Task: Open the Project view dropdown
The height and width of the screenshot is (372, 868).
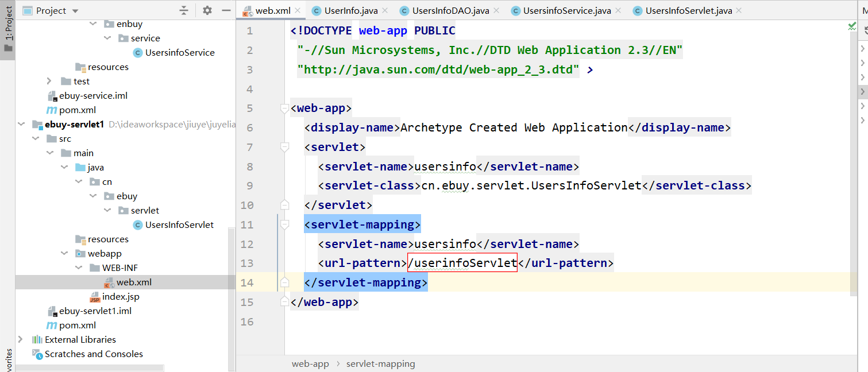Action: click(x=76, y=11)
